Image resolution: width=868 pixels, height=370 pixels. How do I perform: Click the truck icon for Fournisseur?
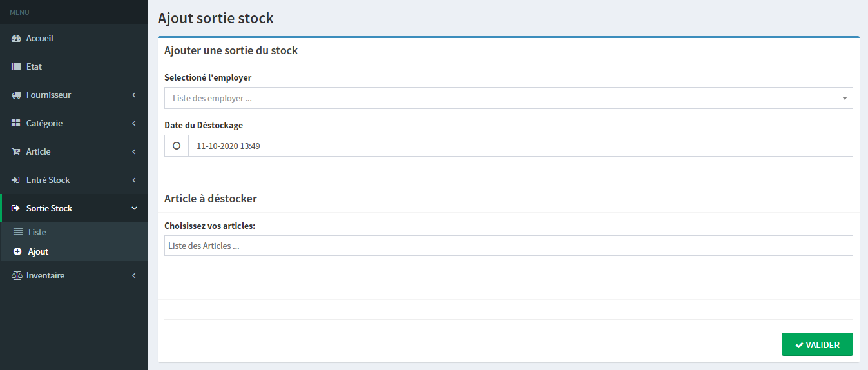click(x=16, y=95)
